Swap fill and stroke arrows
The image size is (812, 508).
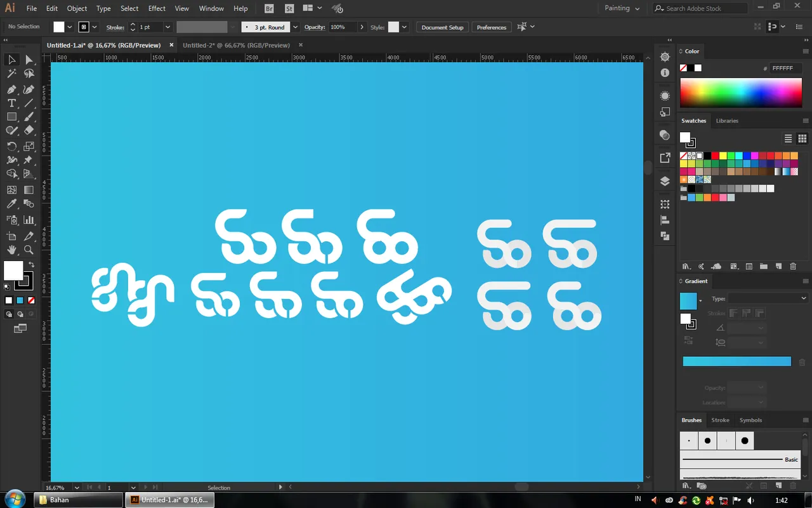click(31, 265)
